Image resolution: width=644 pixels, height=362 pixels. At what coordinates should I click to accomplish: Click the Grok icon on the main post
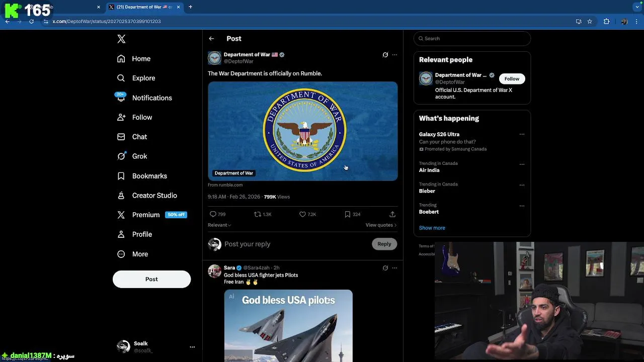pyautogui.click(x=385, y=55)
